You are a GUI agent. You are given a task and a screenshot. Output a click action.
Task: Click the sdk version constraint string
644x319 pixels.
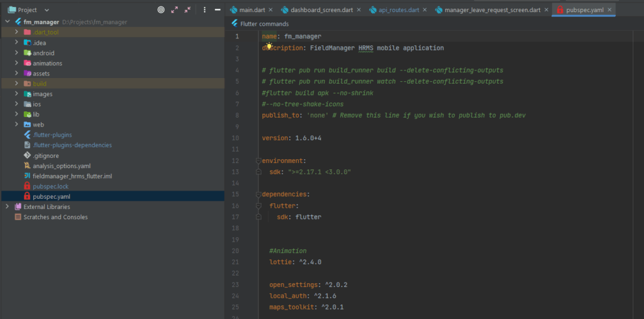[x=319, y=172]
